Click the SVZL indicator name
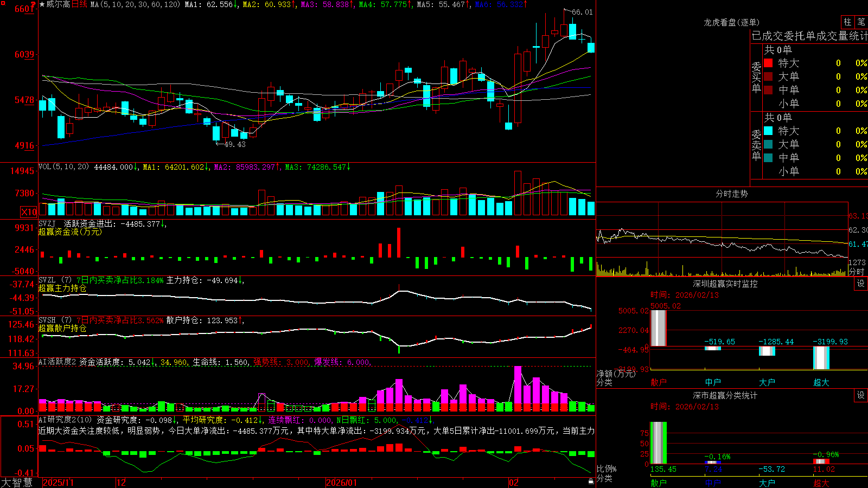Image resolution: width=868 pixels, height=488 pixels. click(47, 280)
